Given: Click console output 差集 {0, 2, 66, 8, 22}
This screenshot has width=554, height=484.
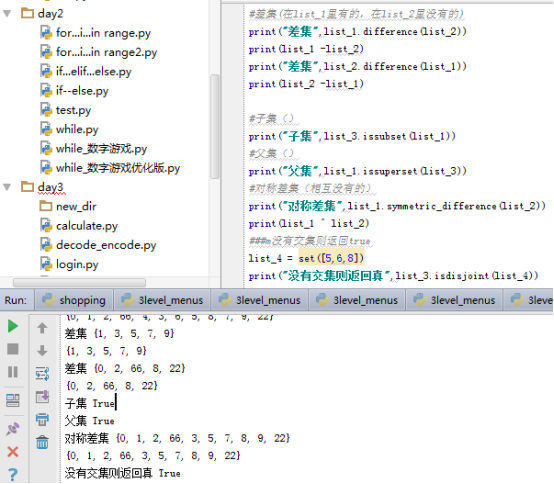Looking at the screenshot, I should pos(125,368).
